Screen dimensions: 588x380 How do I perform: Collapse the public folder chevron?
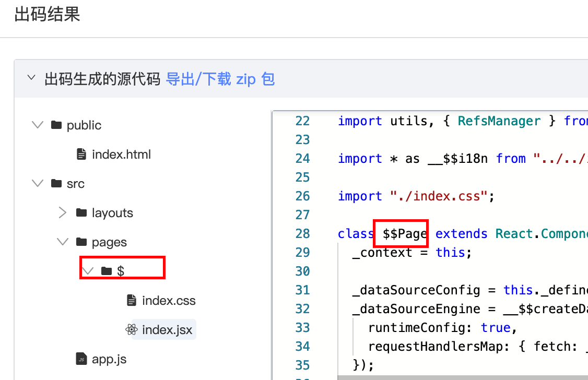pyautogui.click(x=38, y=125)
